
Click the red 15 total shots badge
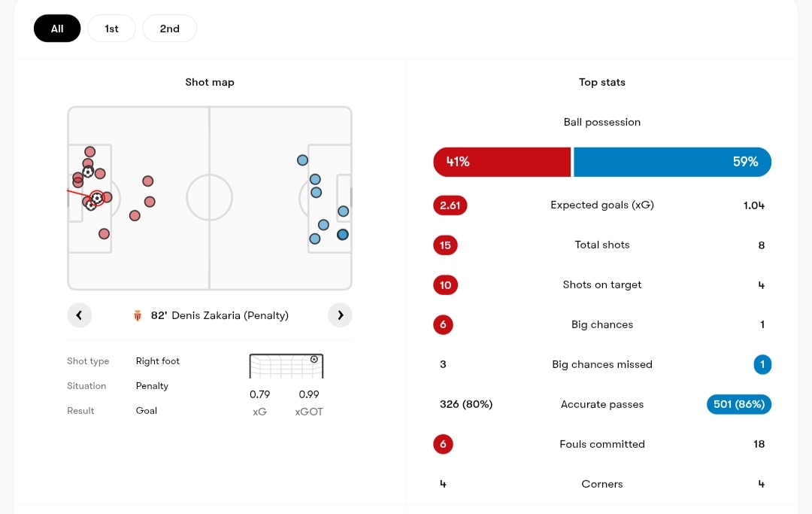[x=446, y=245]
